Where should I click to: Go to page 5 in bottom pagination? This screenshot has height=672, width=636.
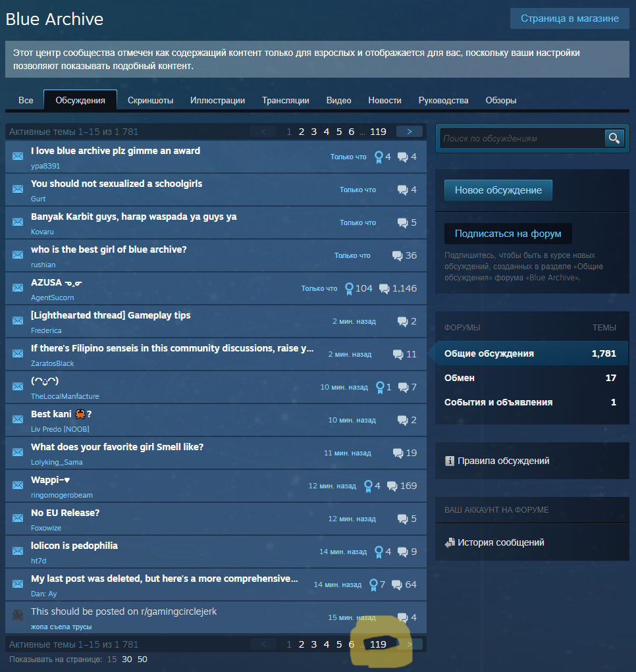tap(339, 644)
